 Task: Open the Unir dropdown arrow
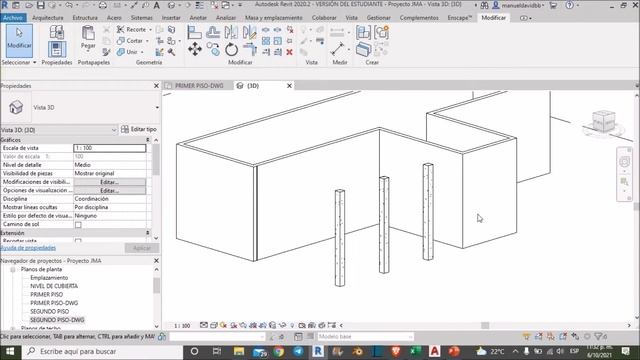[142, 52]
